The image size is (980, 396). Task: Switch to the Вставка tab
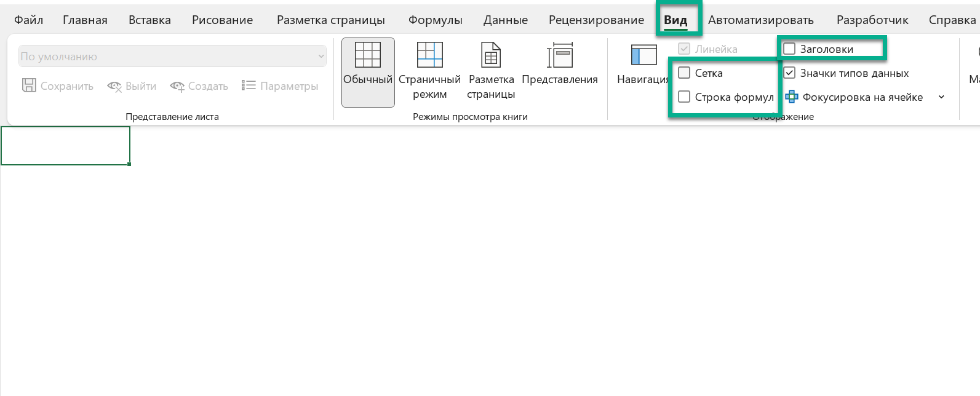[149, 20]
